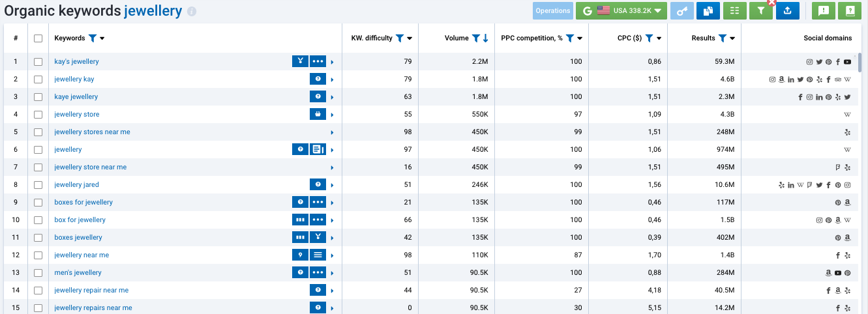This screenshot has width=868, height=314.
Task: Tick the checkbox for jewellery kay
Action: (x=38, y=79)
